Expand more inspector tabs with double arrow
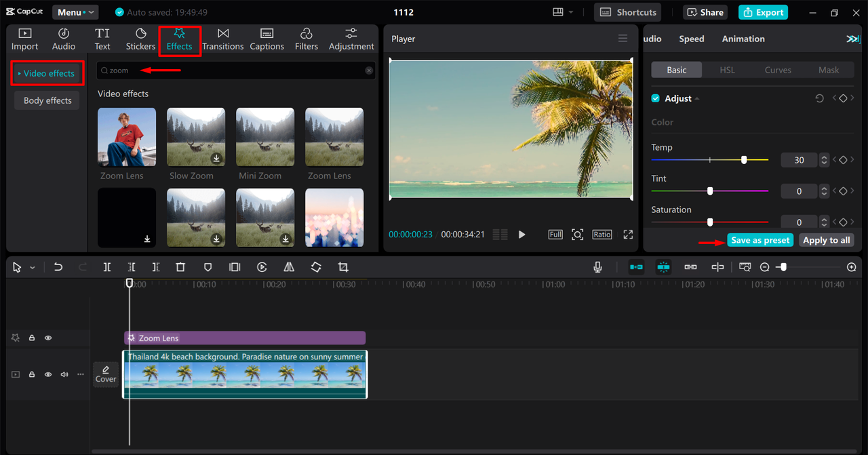 (853, 39)
